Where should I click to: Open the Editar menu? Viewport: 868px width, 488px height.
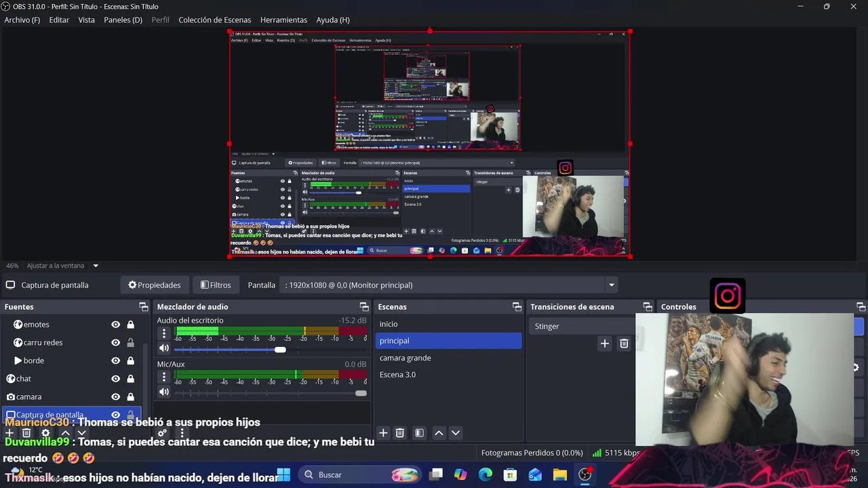point(59,20)
